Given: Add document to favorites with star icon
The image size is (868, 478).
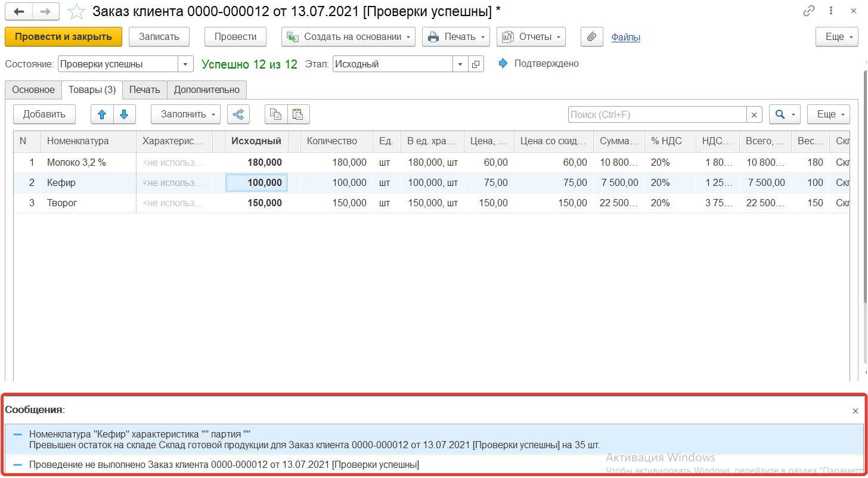Looking at the screenshot, I should click(x=76, y=11).
